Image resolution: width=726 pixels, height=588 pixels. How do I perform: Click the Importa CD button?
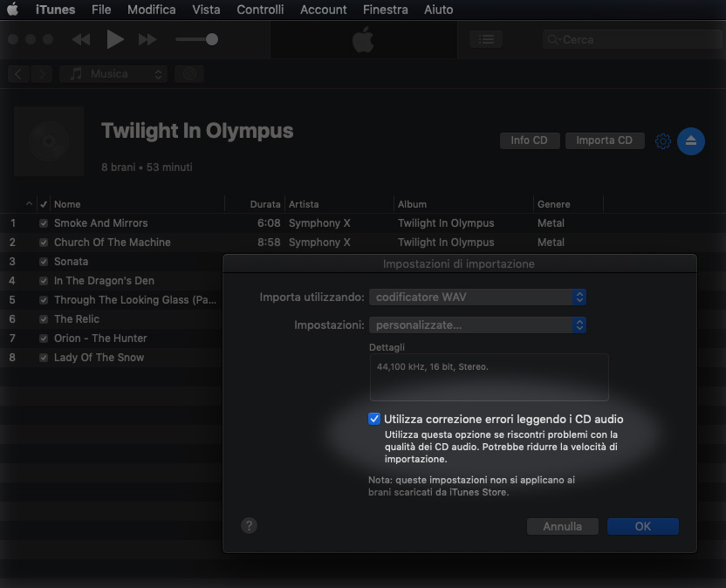605,140
